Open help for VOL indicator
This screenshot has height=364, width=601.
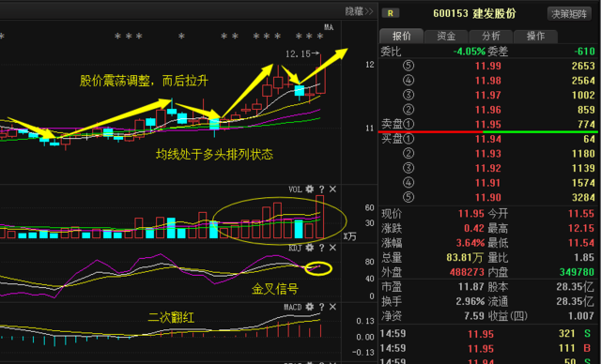321,190
